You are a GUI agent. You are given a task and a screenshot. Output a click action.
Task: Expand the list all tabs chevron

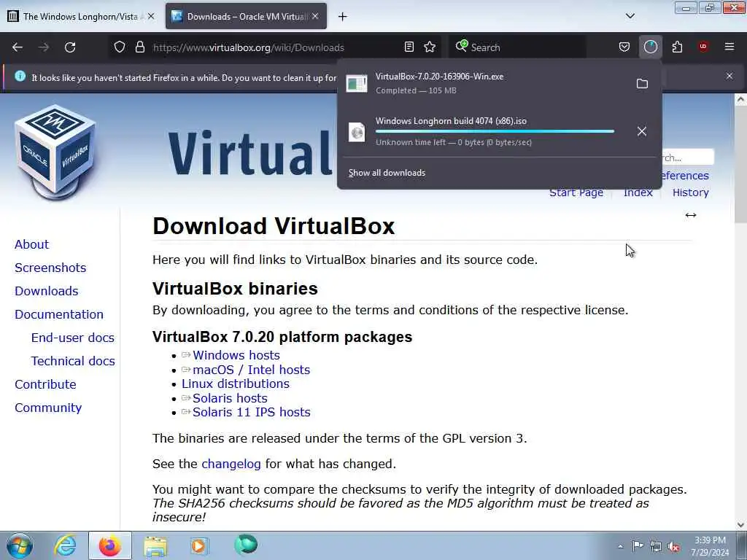point(630,16)
